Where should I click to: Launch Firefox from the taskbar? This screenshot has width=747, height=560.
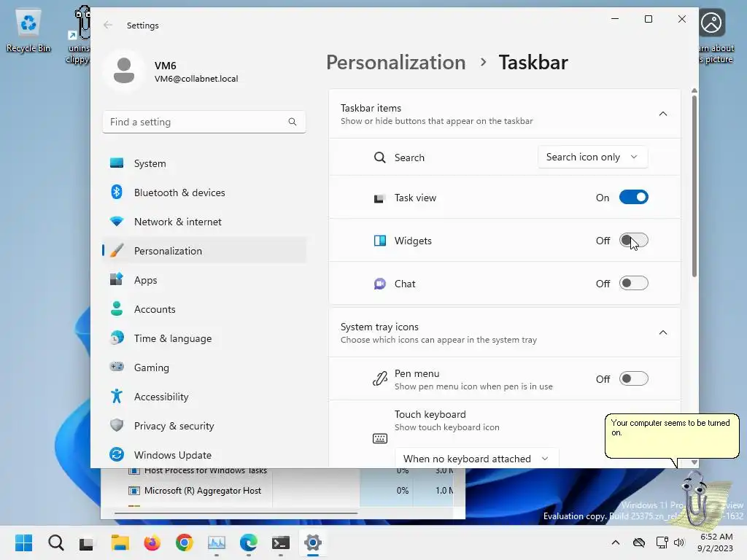152,542
